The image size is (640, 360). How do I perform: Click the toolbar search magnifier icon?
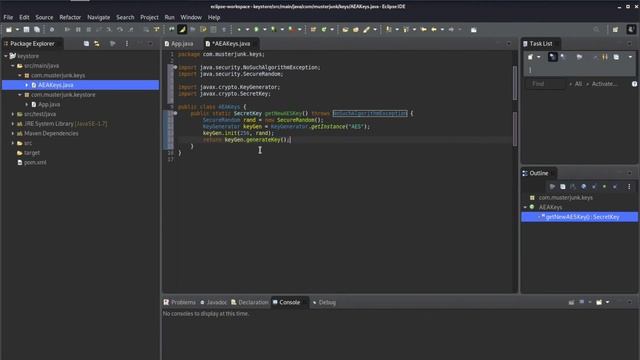pyautogui.click(x=596, y=29)
